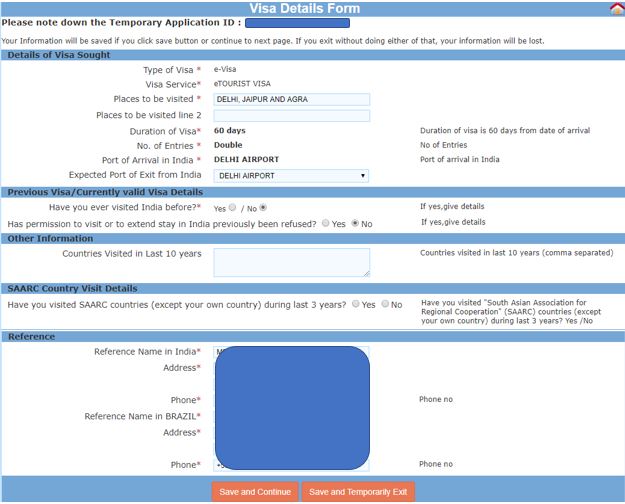
Task: Click Reference section header
Action: (x=31, y=337)
